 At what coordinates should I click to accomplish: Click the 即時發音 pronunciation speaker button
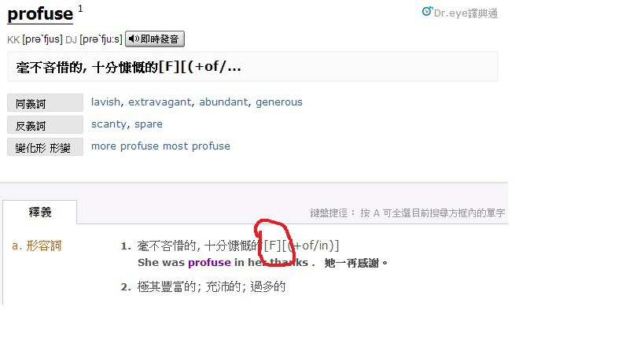[155, 39]
